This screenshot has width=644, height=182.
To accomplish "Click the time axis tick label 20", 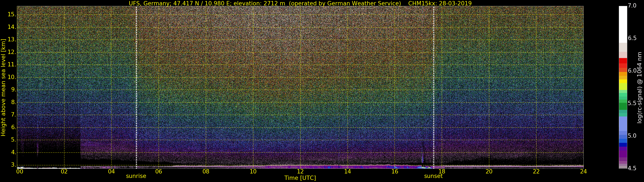I will tap(489, 172).
